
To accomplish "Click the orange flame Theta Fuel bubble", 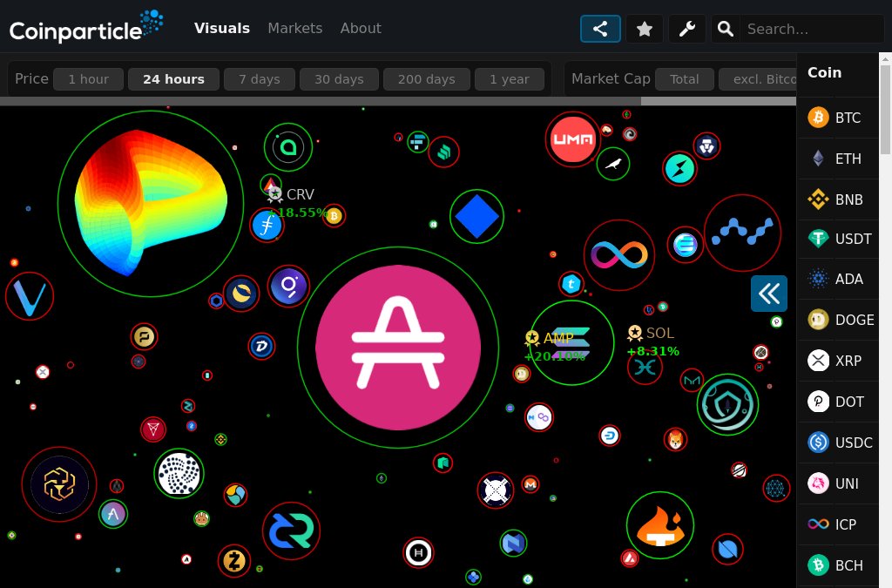I will click(660, 525).
